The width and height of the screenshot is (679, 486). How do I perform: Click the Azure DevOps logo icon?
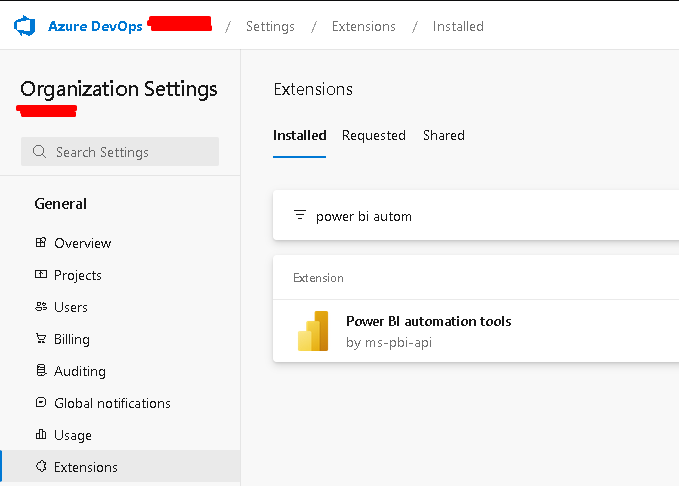(24, 26)
